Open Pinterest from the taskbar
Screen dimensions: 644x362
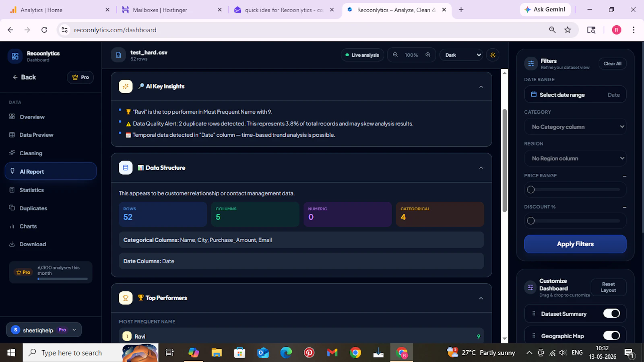click(309, 353)
